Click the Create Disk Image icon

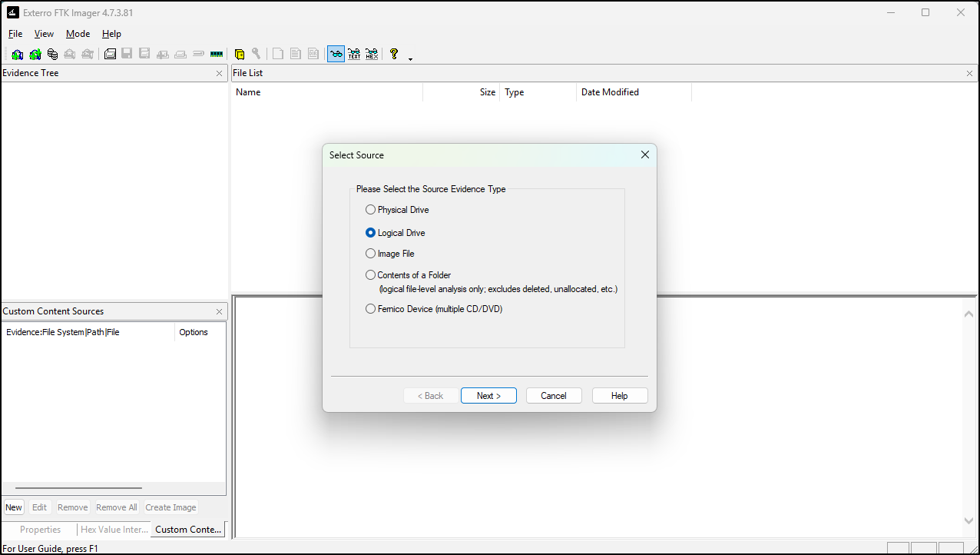click(x=110, y=54)
